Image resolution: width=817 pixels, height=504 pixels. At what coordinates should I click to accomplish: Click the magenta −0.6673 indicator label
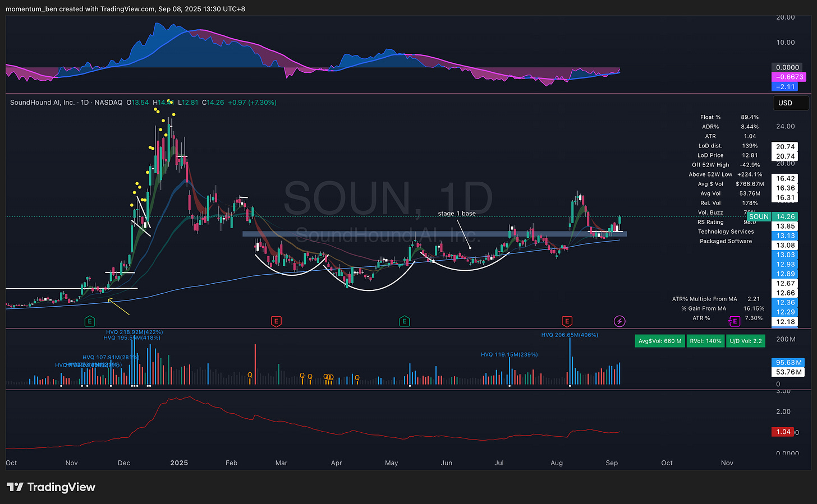(789, 77)
